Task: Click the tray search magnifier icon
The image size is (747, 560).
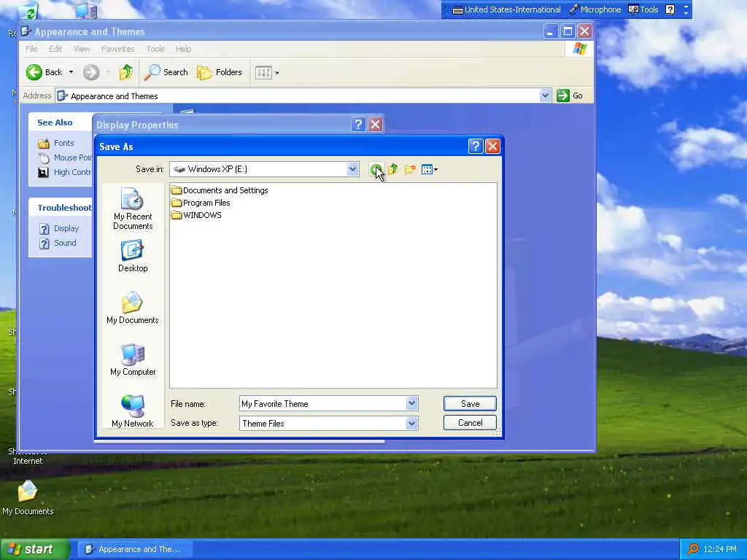Action: 693,549
